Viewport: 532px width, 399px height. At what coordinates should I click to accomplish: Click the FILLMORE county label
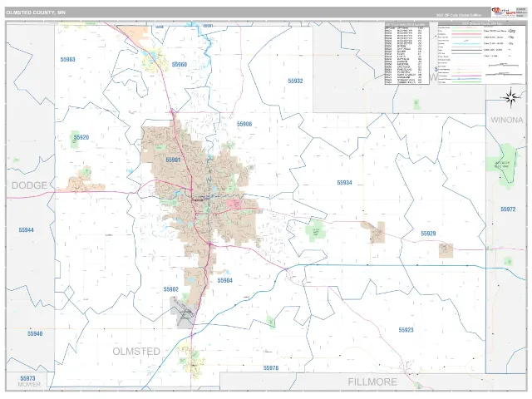[372, 382]
